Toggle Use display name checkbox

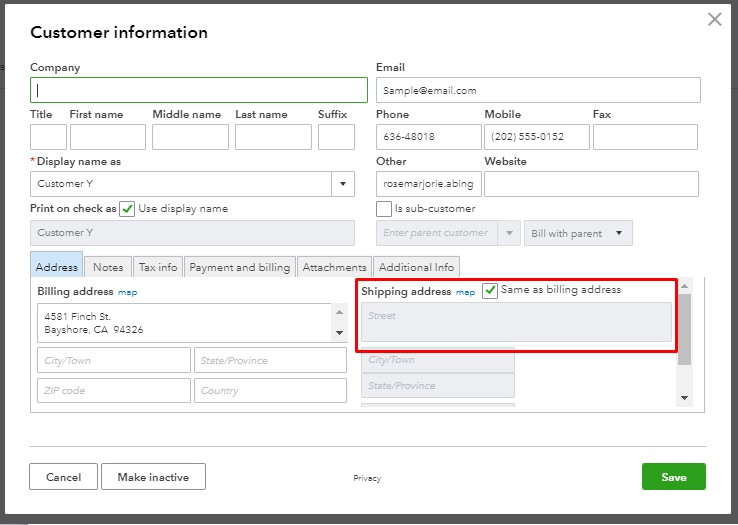pos(127,209)
